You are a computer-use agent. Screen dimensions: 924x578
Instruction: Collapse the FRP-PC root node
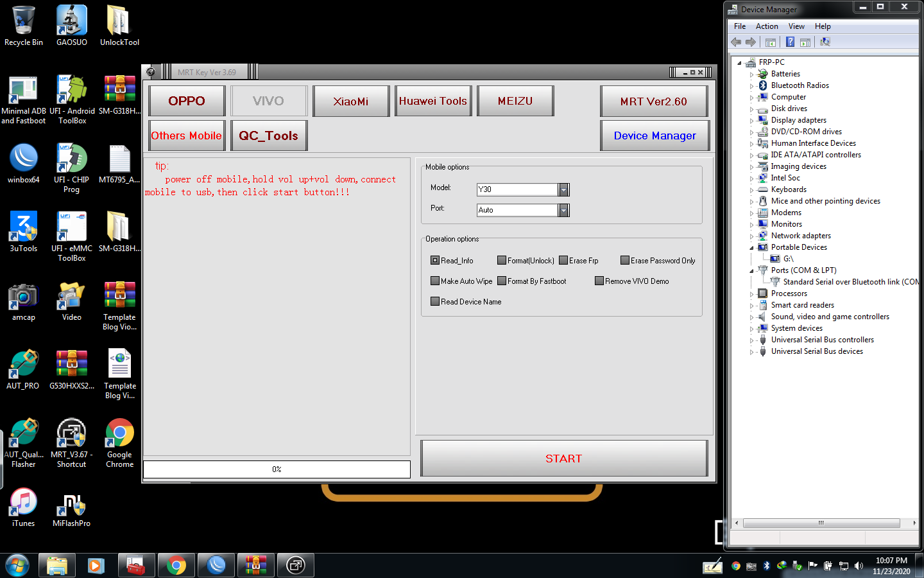(739, 63)
